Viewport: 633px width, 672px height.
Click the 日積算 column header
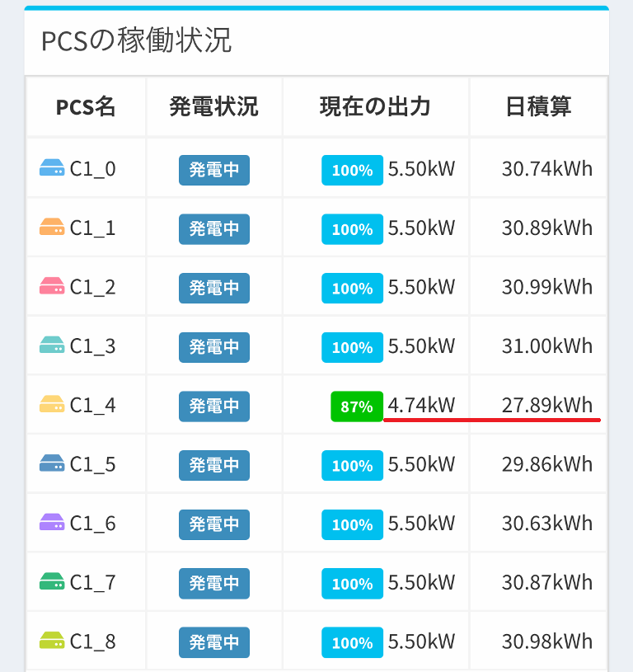click(x=538, y=106)
